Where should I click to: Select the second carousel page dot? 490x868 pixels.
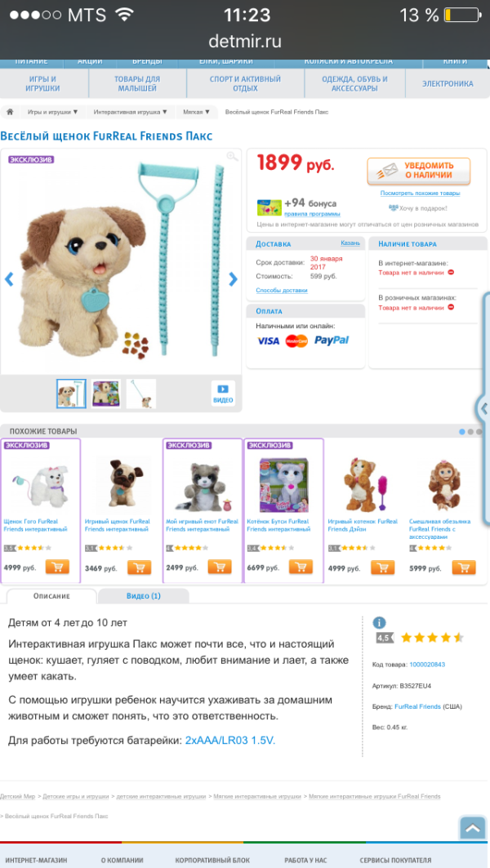(x=470, y=432)
